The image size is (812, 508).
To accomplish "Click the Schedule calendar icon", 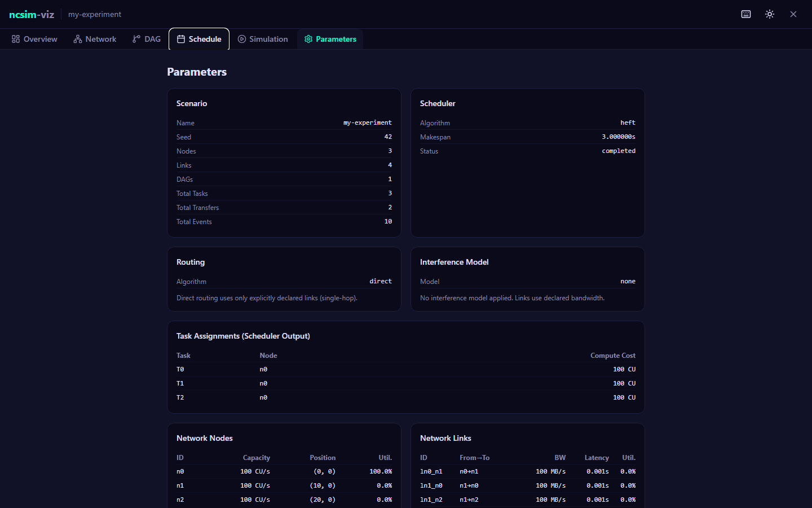I will [181, 39].
